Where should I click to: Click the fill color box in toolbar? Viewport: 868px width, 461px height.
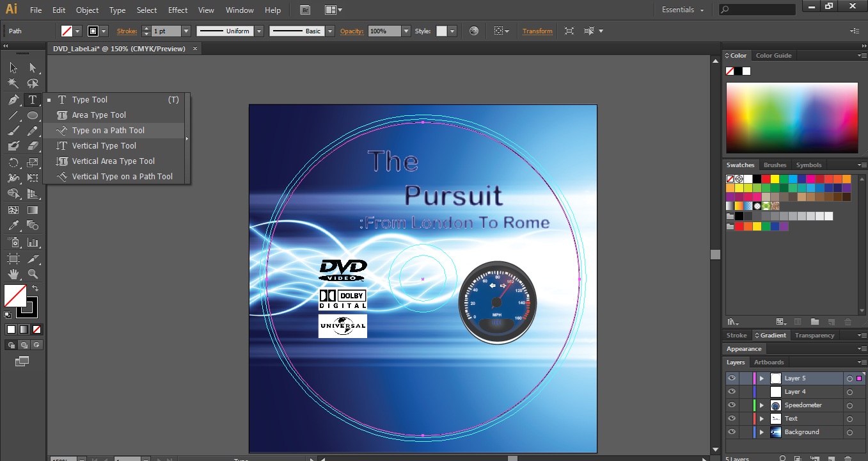tap(15, 296)
